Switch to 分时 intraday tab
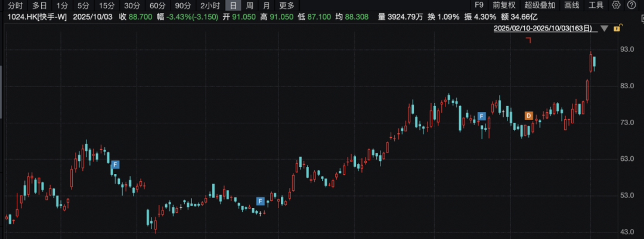This screenshot has width=644, height=239. coord(16,5)
